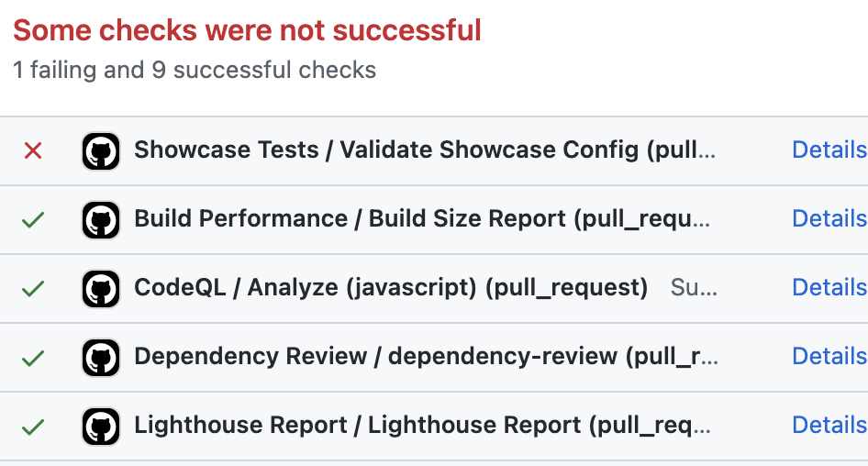Click green checkmark for Dependency Review
Viewport: 868px width, 466px height.
click(x=33, y=357)
